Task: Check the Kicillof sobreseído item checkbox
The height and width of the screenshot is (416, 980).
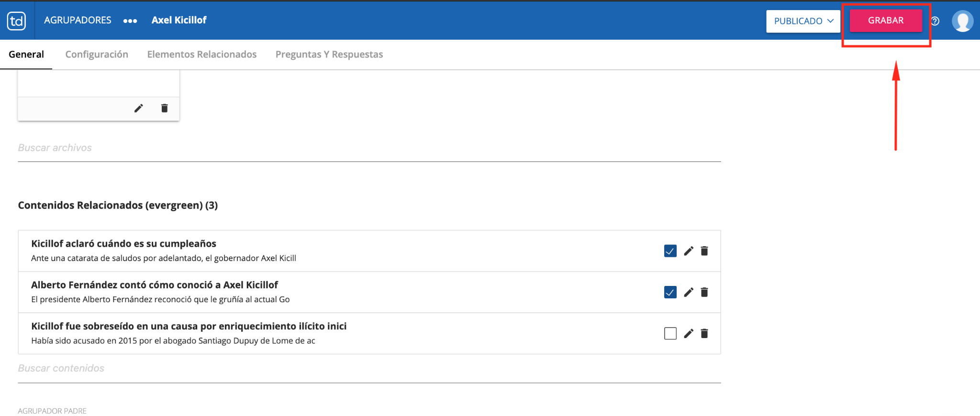Action: click(670, 333)
